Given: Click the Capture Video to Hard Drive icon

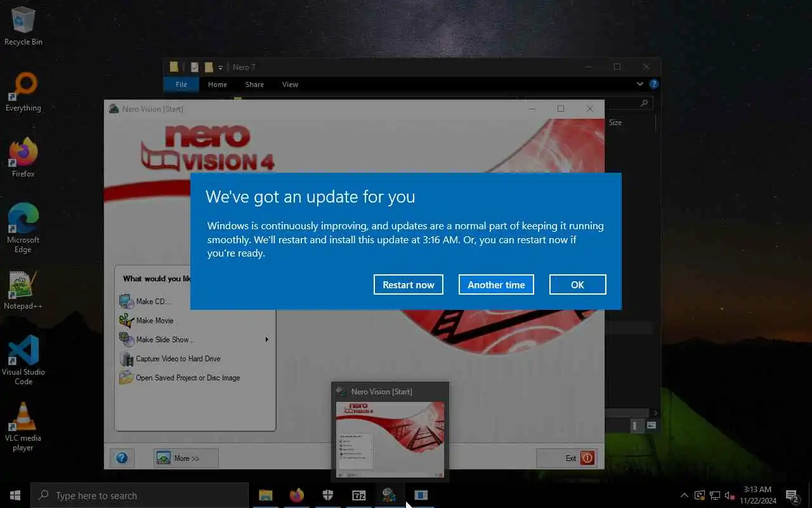Looking at the screenshot, I should pyautogui.click(x=126, y=359).
